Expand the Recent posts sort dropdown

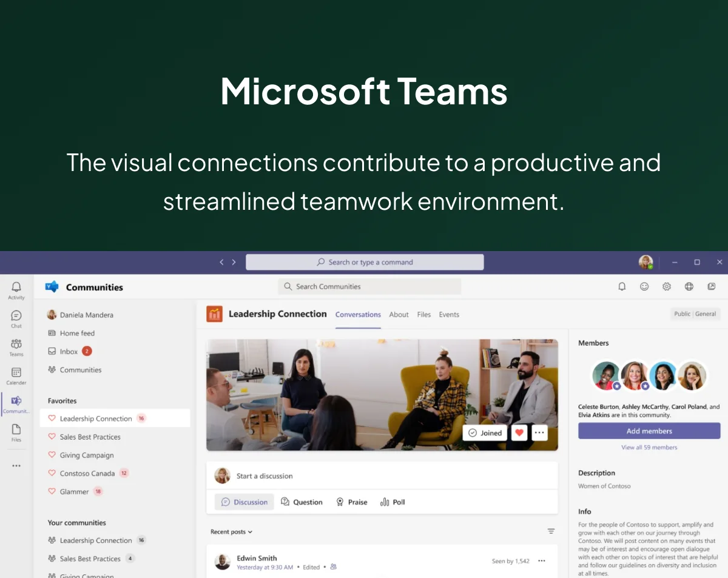click(231, 532)
